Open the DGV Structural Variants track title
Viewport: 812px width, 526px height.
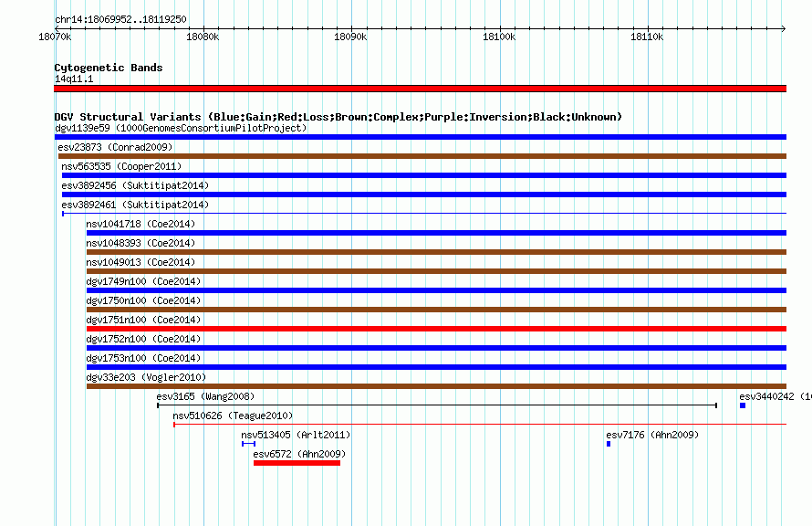[x=338, y=117]
